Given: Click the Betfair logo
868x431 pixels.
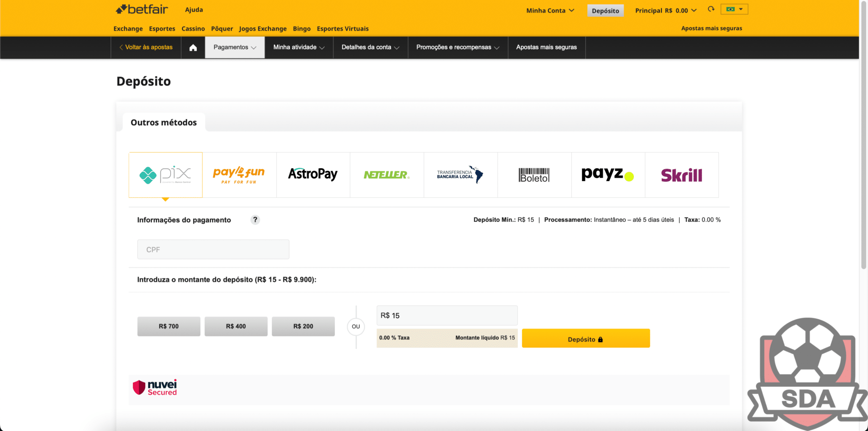Looking at the screenshot, I should coord(142,9).
